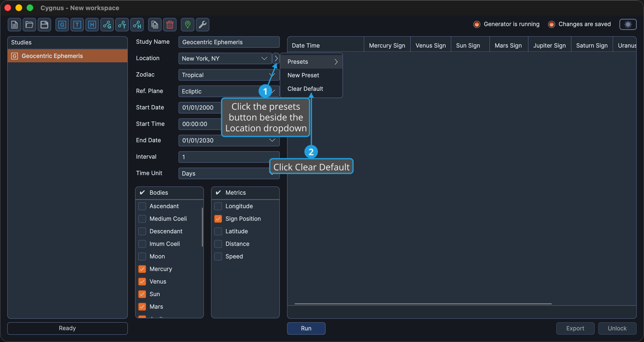Click Mars Sign column header
This screenshot has width=644, height=342.
pyautogui.click(x=508, y=45)
